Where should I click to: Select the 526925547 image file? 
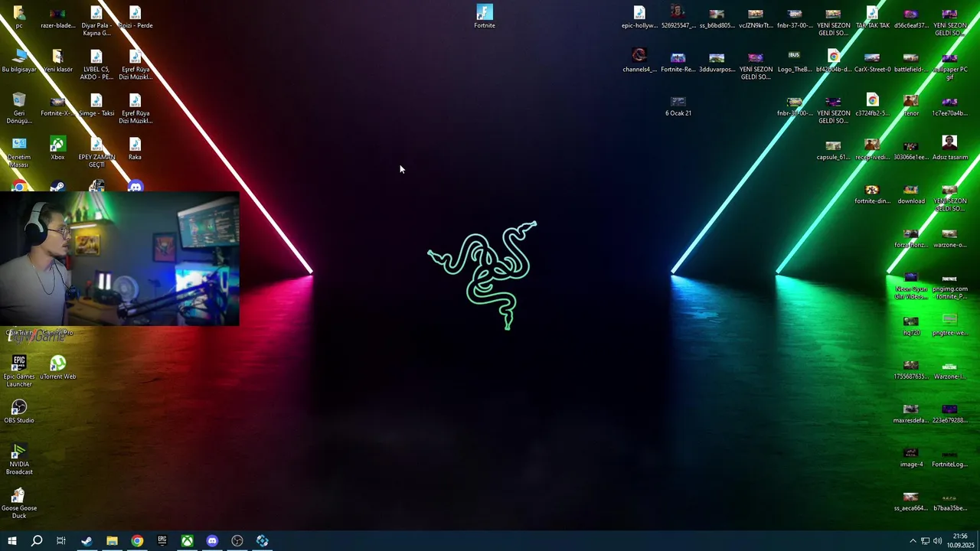coord(678,17)
